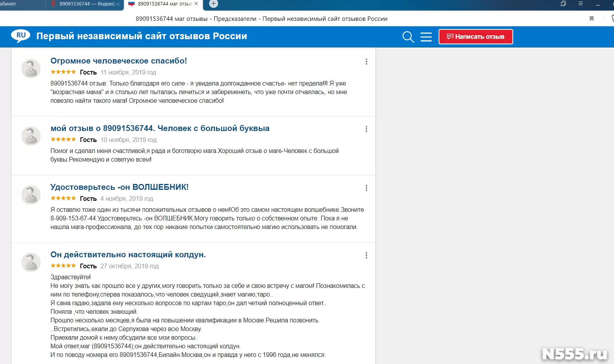This screenshot has width=614, height=364.
Task: Click star rating of the 4 ноября review
Action: click(63, 198)
